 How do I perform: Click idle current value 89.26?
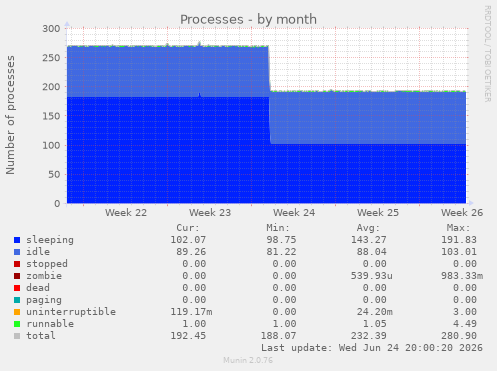point(191,252)
